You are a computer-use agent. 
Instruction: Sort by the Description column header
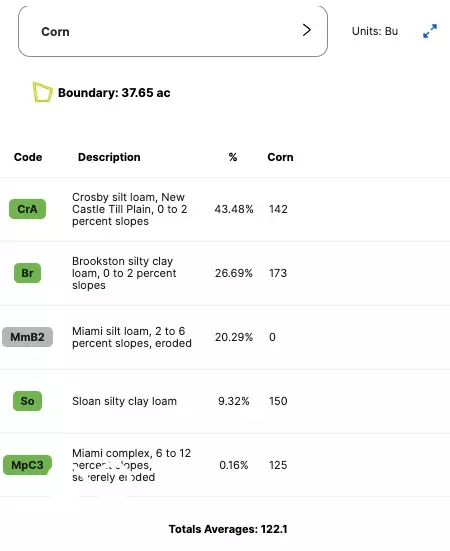click(109, 157)
